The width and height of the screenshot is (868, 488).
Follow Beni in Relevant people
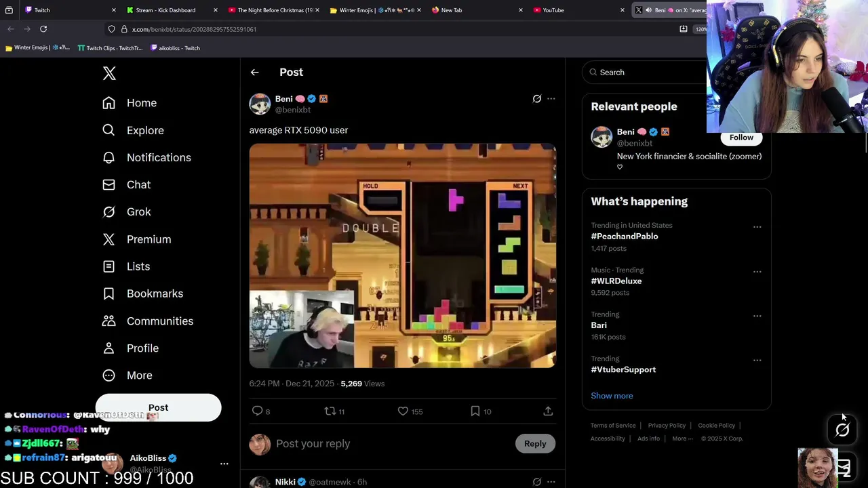pyautogui.click(x=741, y=138)
